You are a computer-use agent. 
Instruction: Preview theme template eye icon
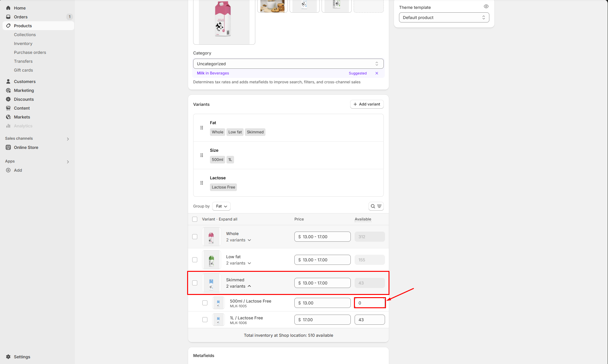486,6
